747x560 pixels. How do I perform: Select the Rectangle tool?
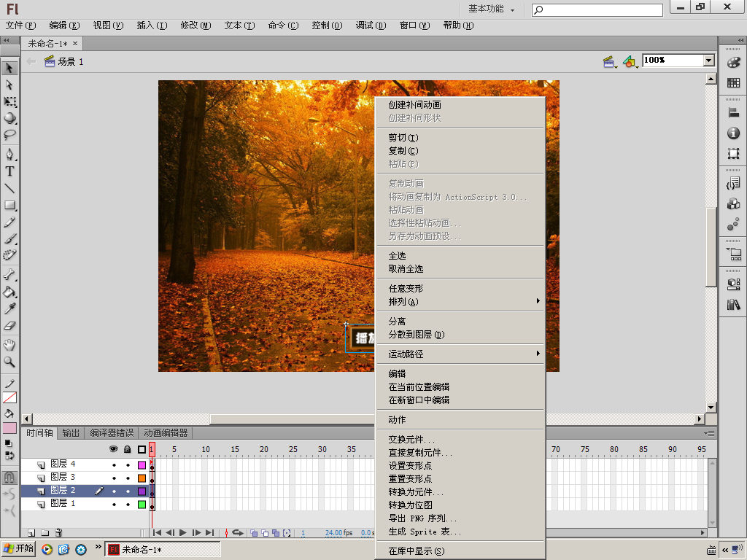click(9, 205)
